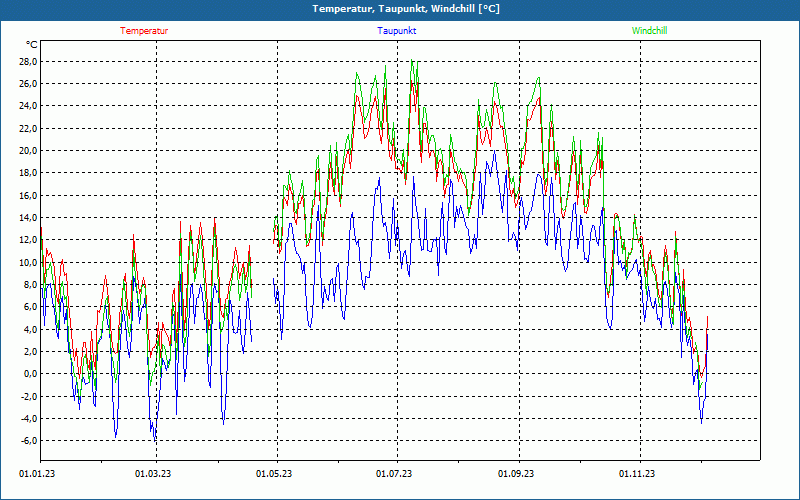This screenshot has width=800, height=500.
Task: Click the 01.01.23 date label
Action: tap(37, 474)
